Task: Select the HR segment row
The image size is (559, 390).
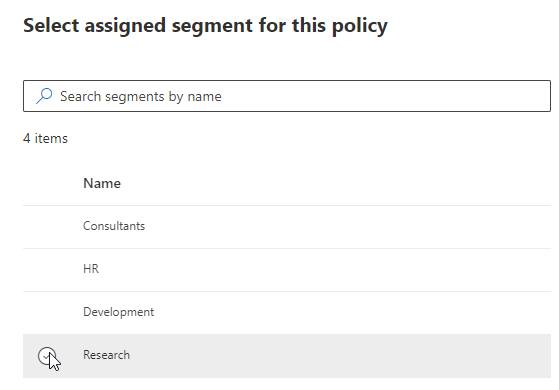Action: click(287, 270)
